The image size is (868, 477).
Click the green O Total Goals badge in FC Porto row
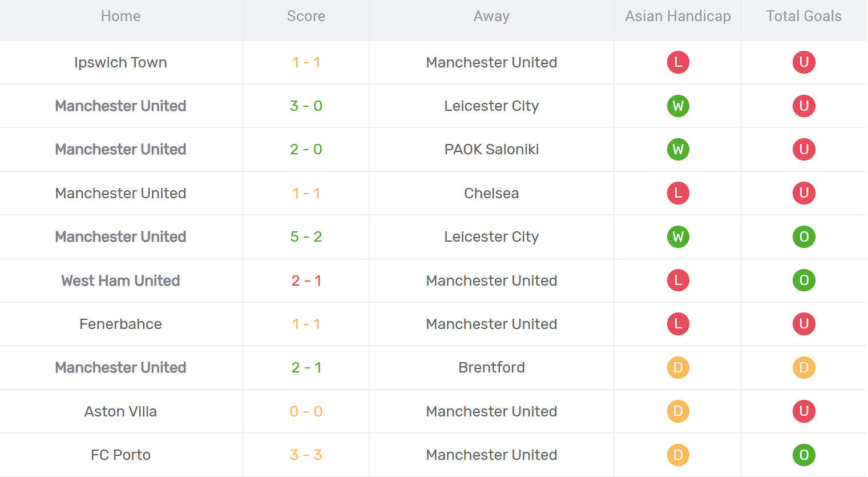click(x=804, y=455)
